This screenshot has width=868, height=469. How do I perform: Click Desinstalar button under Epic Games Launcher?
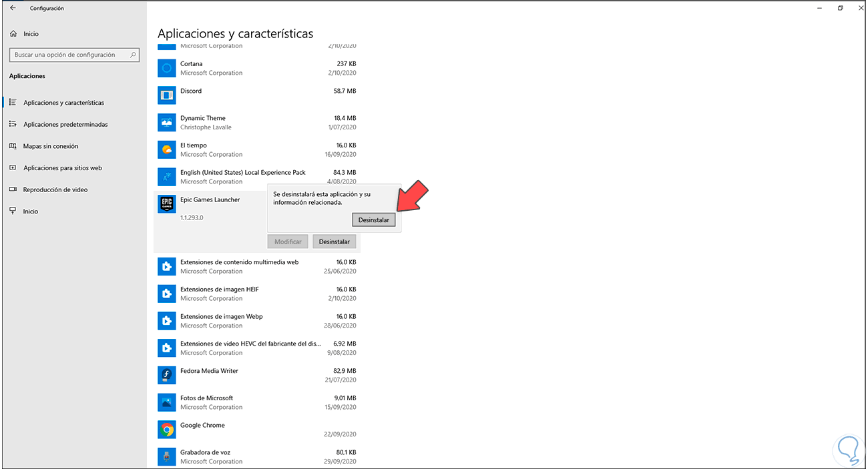coord(335,242)
